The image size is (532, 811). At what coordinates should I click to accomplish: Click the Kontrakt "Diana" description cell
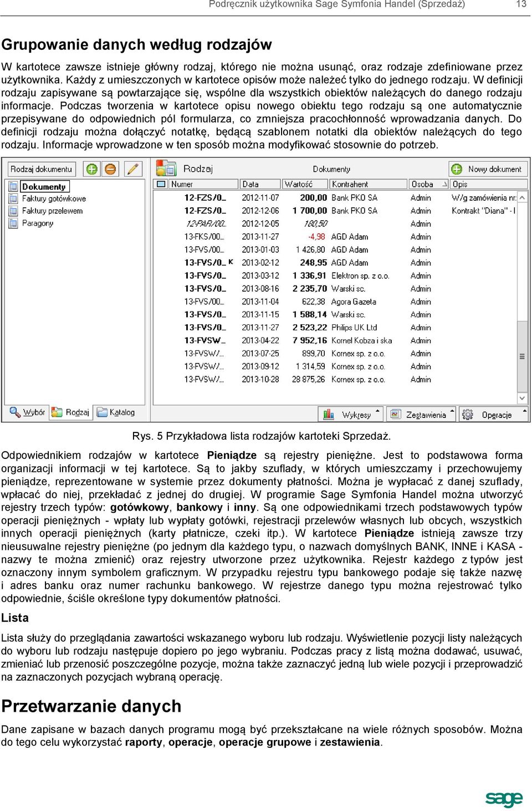(x=484, y=211)
